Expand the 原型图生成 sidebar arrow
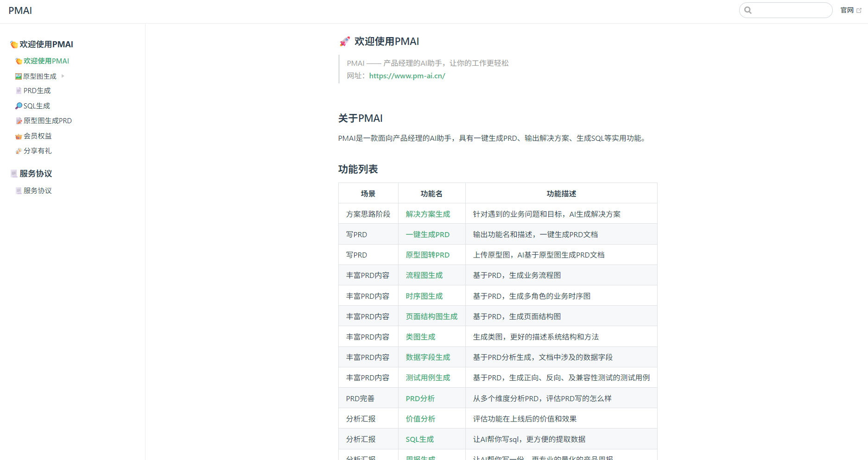This screenshot has height=460, width=868. click(63, 76)
